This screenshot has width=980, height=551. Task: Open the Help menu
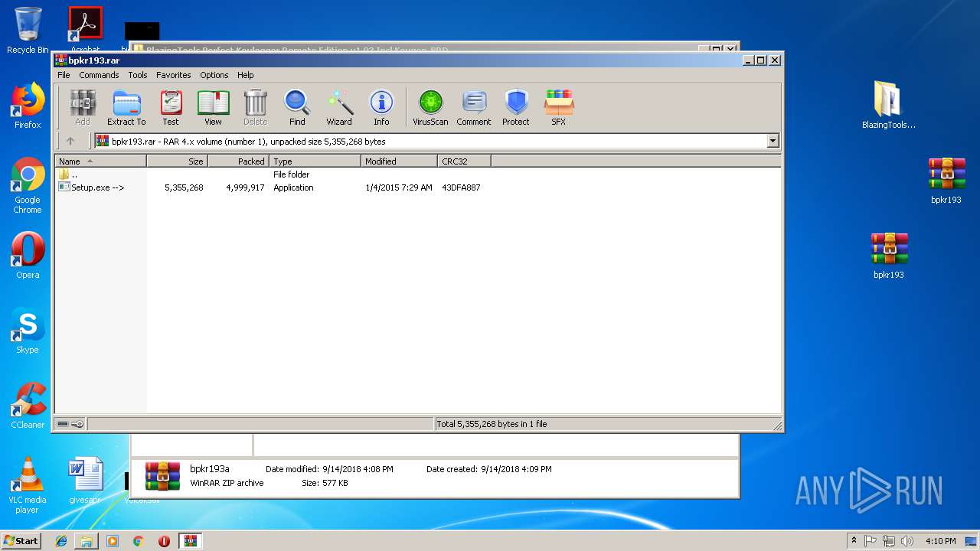click(245, 75)
